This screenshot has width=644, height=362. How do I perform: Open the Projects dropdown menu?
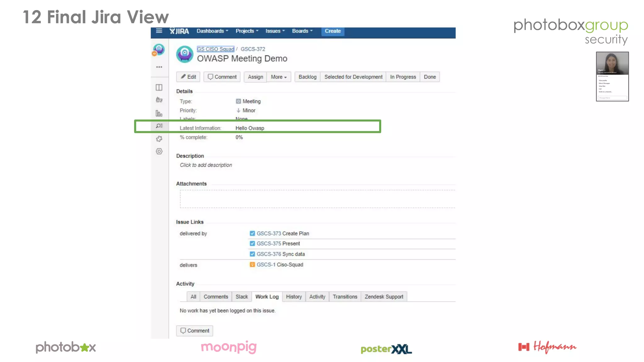point(247,31)
